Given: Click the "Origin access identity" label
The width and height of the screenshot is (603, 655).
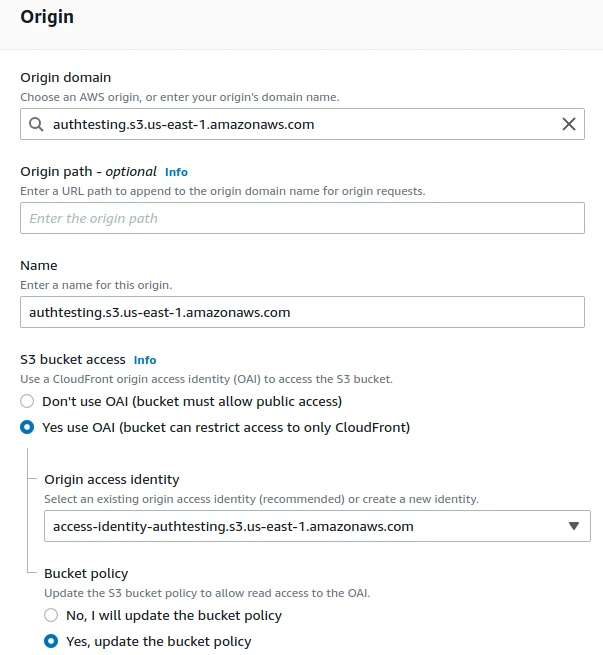Looking at the screenshot, I should click(112, 479).
